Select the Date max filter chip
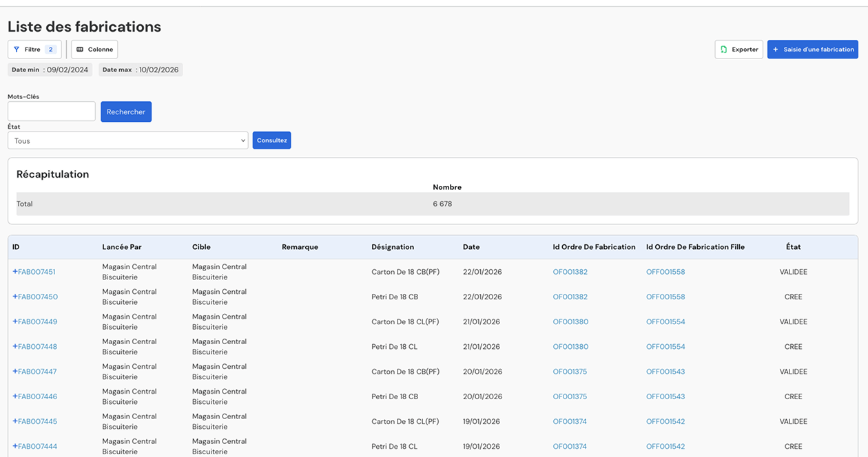This screenshot has width=868, height=457. tap(141, 70)
